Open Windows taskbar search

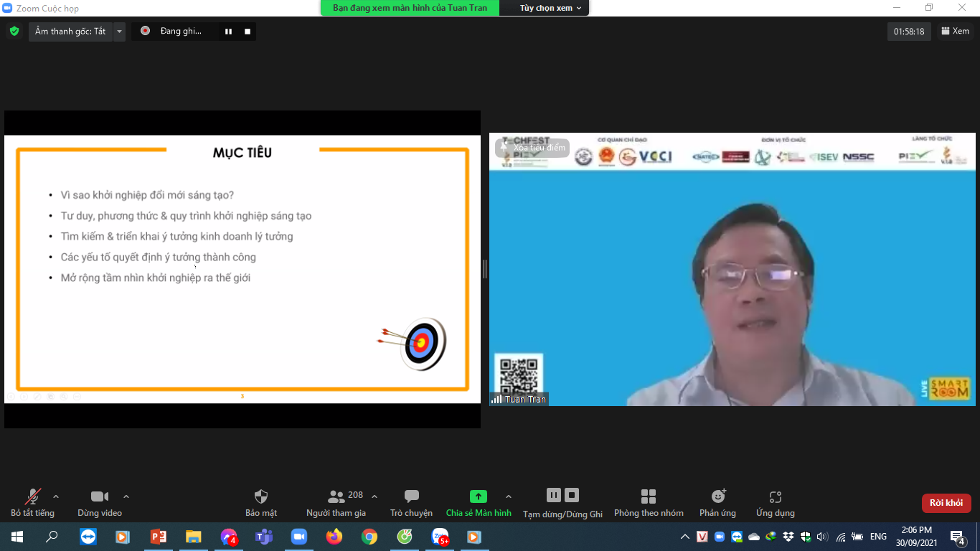pos(52,537)
